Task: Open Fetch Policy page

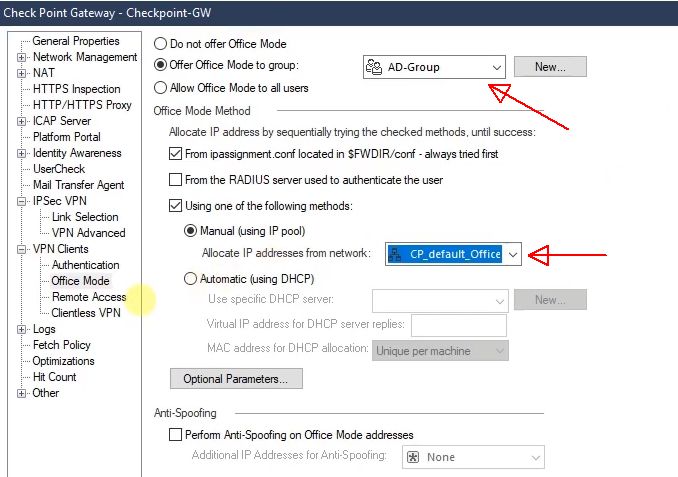Action: 62,345
